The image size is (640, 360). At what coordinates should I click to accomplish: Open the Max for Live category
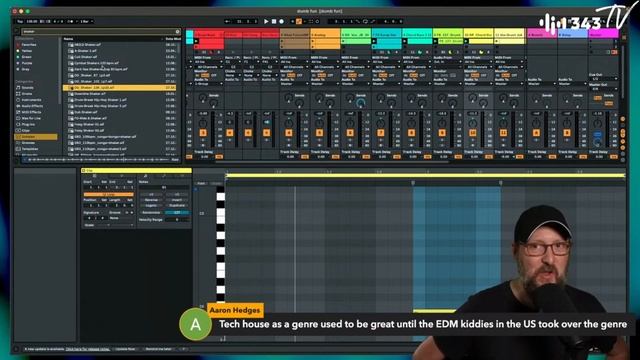click(x=31, y=118)
